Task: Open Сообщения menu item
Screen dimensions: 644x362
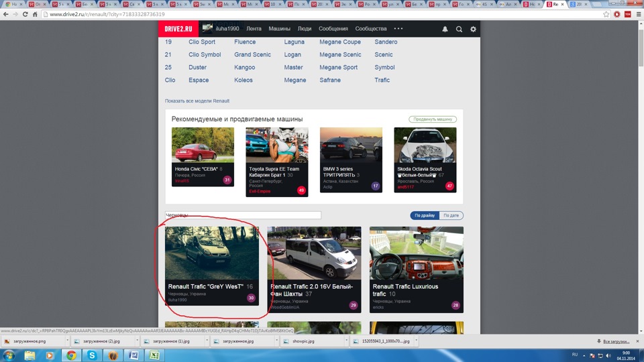Action: point(333,29)
